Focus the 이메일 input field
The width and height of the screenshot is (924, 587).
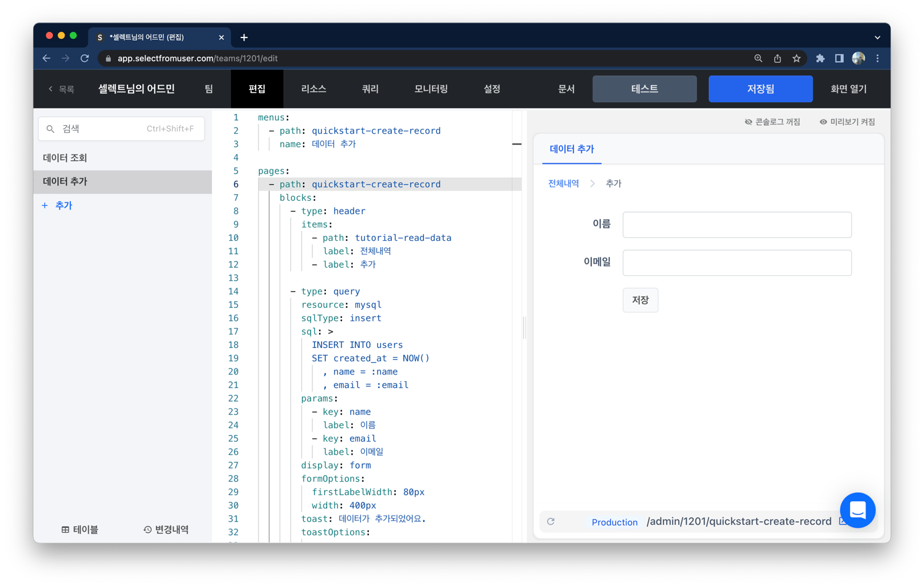click(737, 263)
